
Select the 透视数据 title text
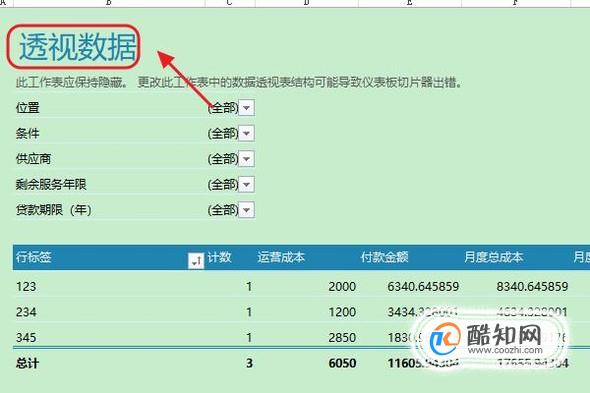pyautogui.click(x=78, y=47)
